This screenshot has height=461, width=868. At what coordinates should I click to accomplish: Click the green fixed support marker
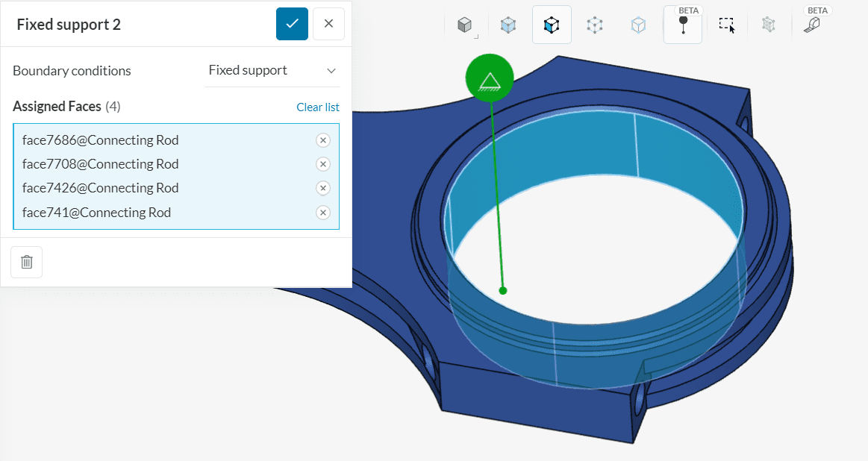pos(490,78)
